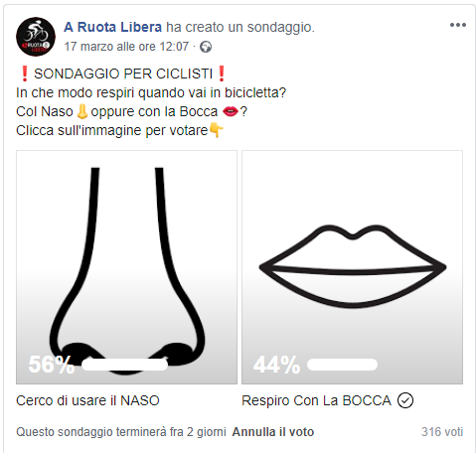Click the nose emoji in post text
This screenshot has width=476, height=453.
pos(81,111)
